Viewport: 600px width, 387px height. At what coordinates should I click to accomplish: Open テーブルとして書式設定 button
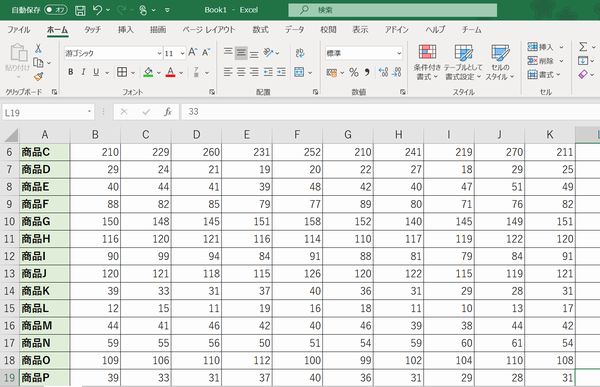coord(463,62)
